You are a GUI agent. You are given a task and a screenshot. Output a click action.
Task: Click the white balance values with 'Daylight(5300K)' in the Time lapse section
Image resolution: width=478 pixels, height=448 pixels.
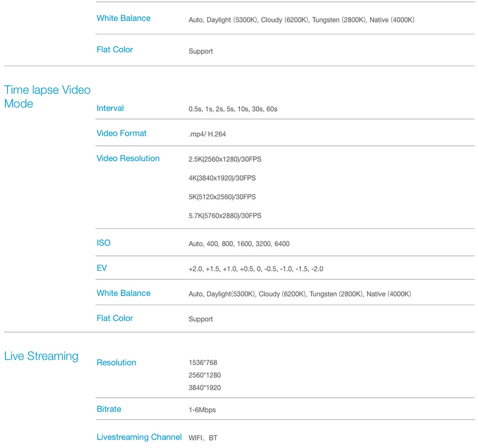[x=300, y=294]
